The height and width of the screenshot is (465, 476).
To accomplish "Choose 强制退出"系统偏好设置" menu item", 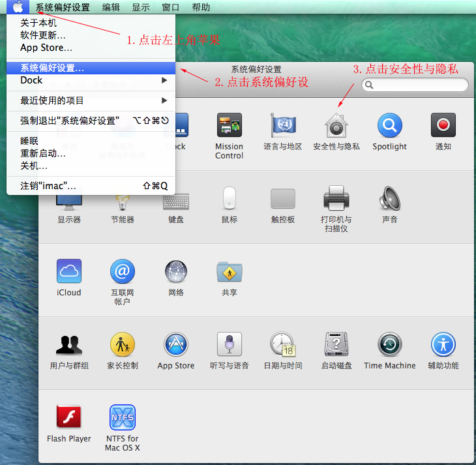I will tap(91, 121).
